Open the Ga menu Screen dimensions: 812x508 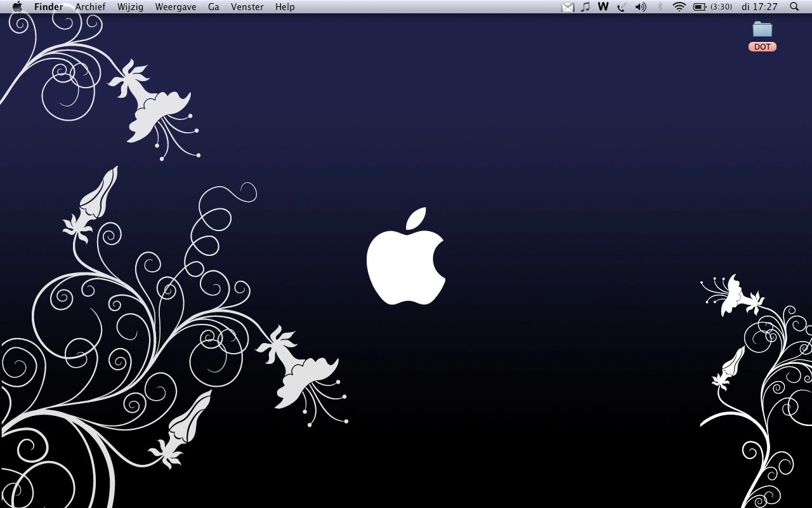point(214,6)
